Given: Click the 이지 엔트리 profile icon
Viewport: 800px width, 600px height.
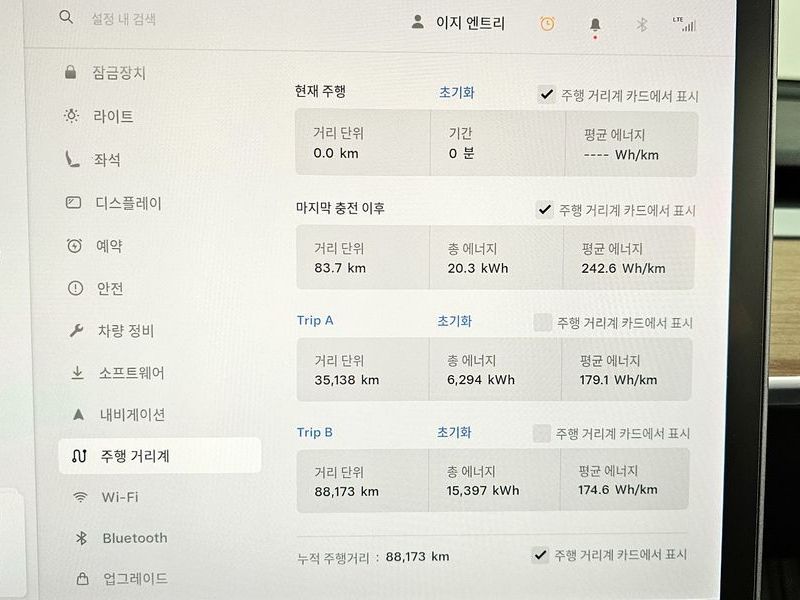Looking at the screenshot, I should (418, 22).
